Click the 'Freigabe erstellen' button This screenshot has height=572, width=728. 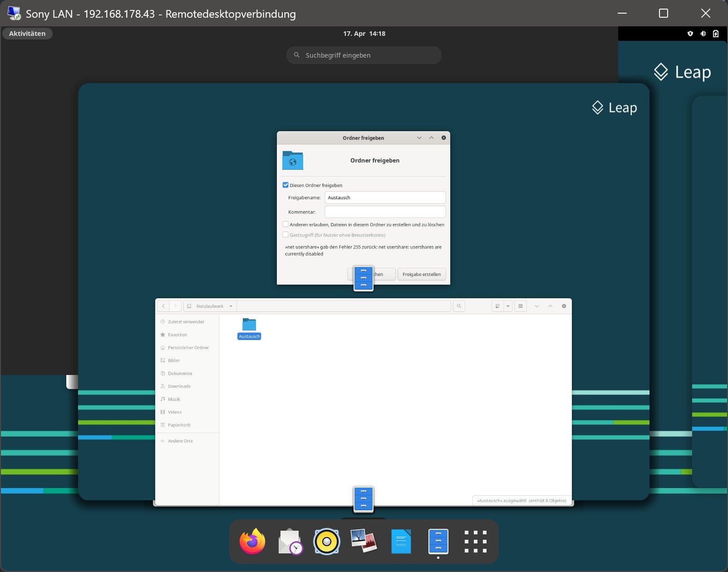[x=421, y=274]
